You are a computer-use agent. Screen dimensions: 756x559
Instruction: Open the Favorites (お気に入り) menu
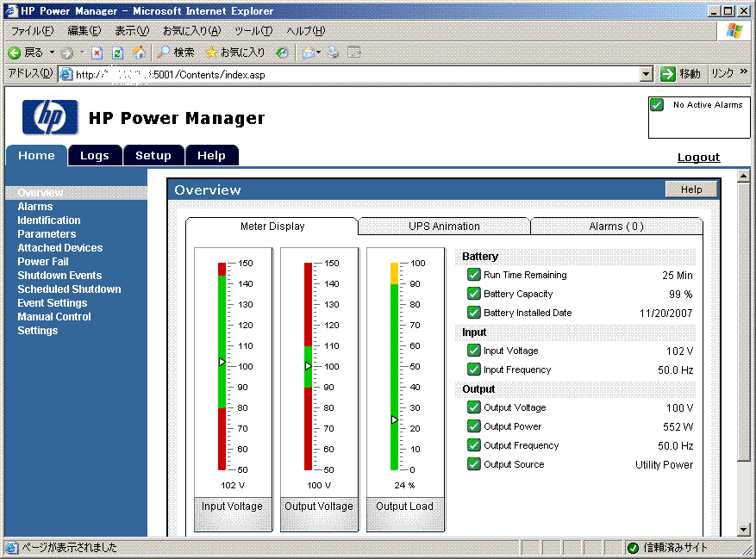[192, 31]
